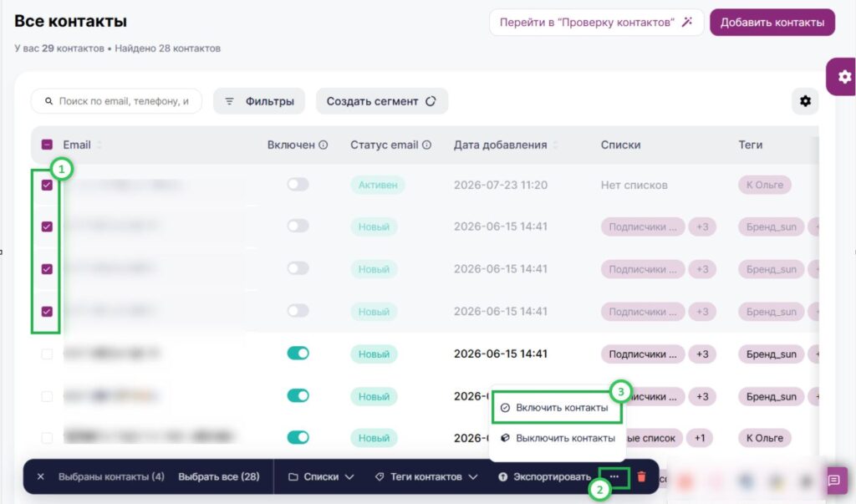856x504 pixels.
Task: Uncheck the contact dated 2026-07-23 11:20
Action: [x=47, y=185]
